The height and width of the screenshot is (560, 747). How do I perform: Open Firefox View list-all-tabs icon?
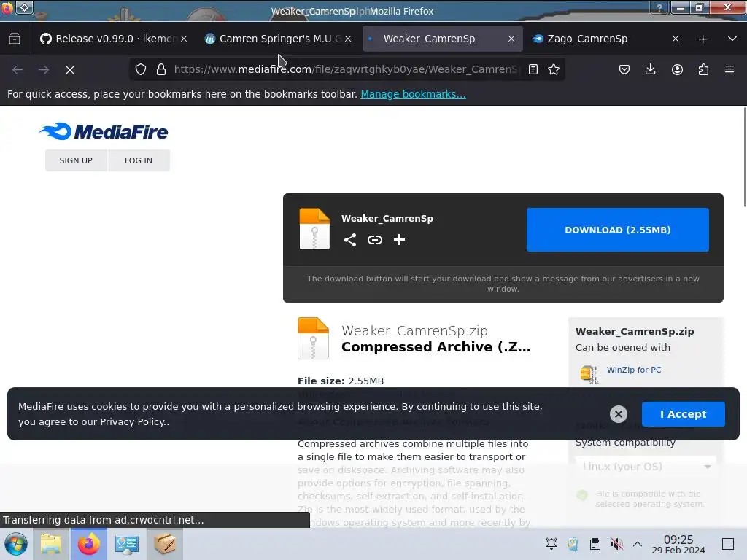pos(15,39)
